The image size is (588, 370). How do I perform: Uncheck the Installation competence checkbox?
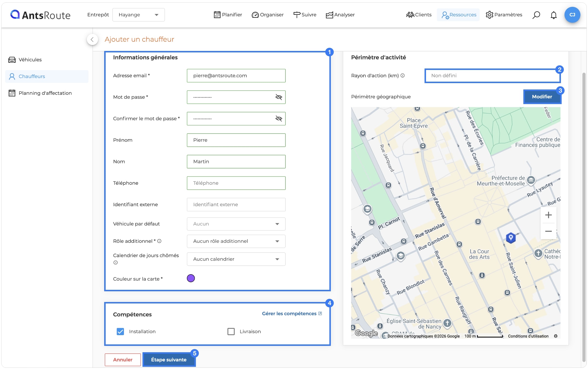(120, 331)
